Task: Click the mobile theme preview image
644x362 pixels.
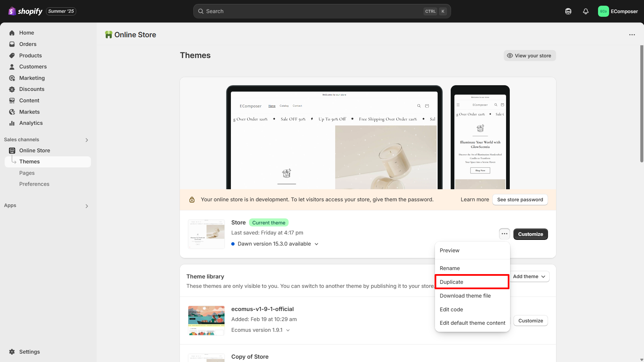Action: pos(480,138)
